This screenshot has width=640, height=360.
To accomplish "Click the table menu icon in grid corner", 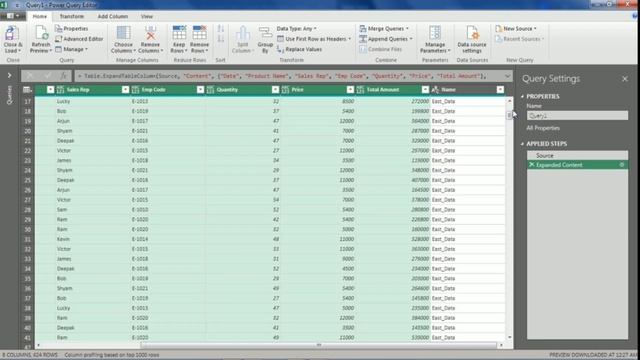I will pos(27,89).
